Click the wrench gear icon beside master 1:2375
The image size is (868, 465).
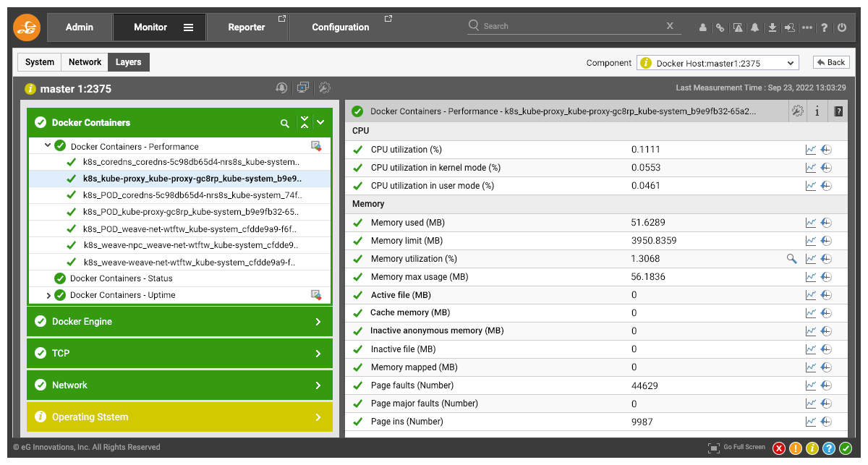(x=325, y=88)
